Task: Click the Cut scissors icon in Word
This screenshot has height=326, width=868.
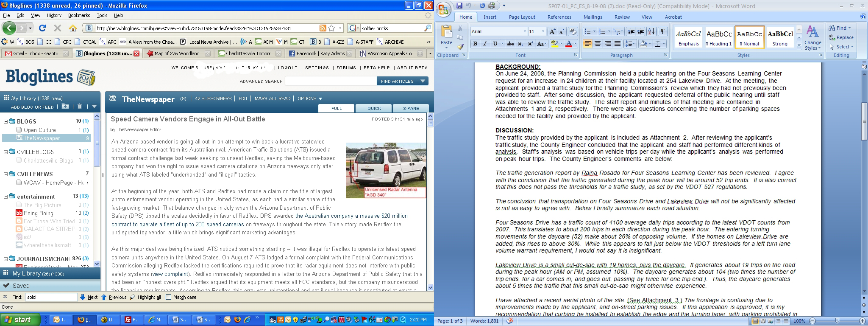Action: click(460, 28)
